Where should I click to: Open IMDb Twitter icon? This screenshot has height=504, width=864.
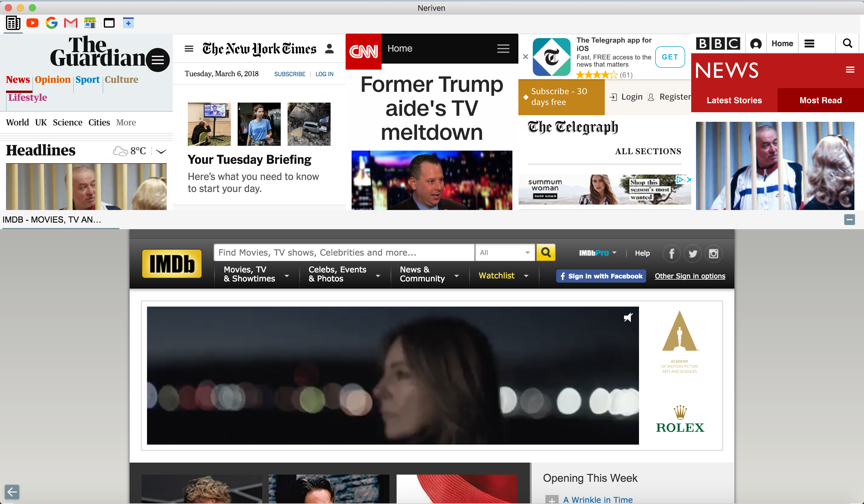click(693, 253)
